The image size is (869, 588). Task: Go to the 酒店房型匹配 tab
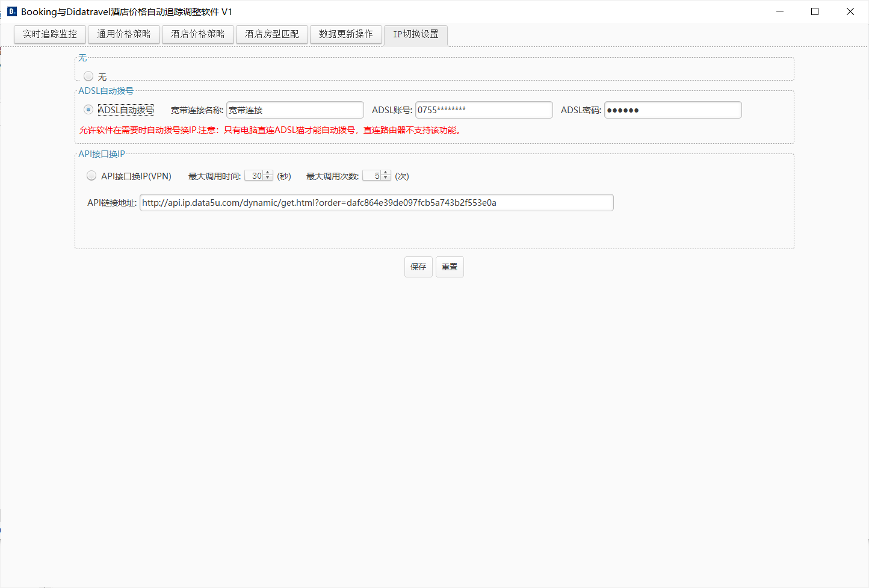click(x=272, y=34)
